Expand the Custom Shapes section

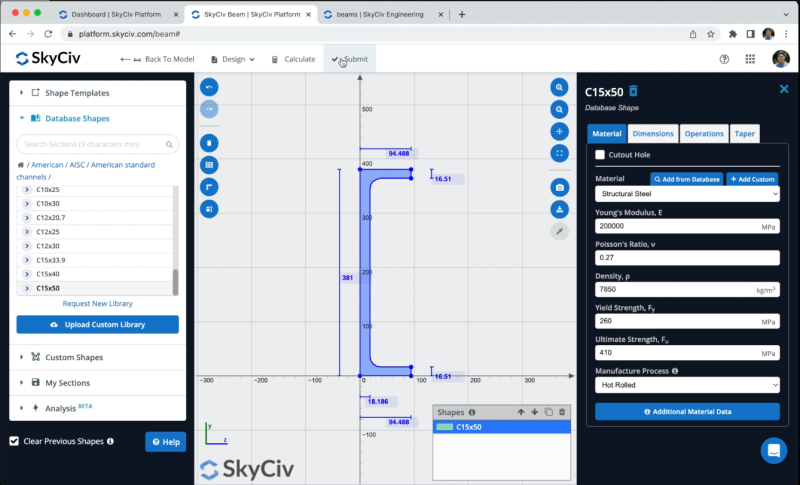[x=97, y=357]
